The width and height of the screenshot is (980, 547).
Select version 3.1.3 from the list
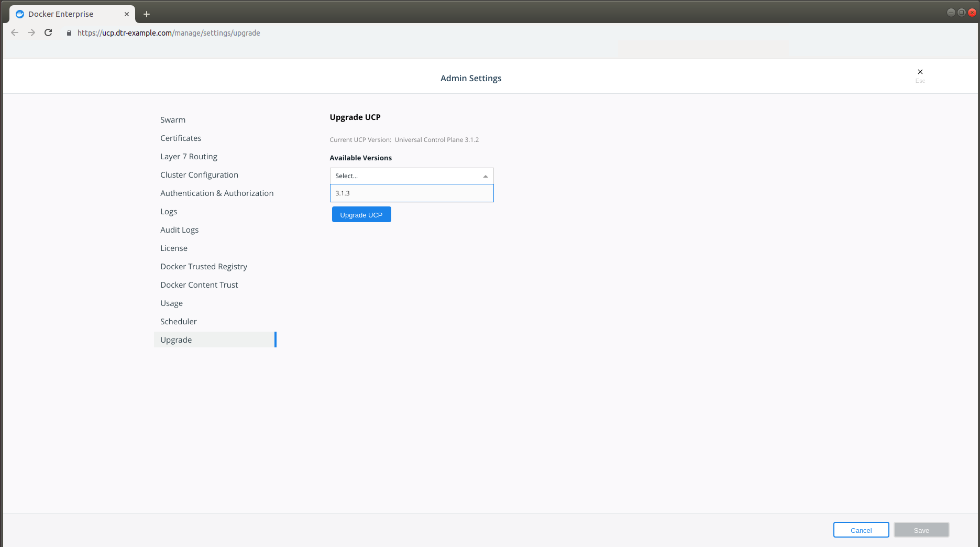tap(412, 193)
